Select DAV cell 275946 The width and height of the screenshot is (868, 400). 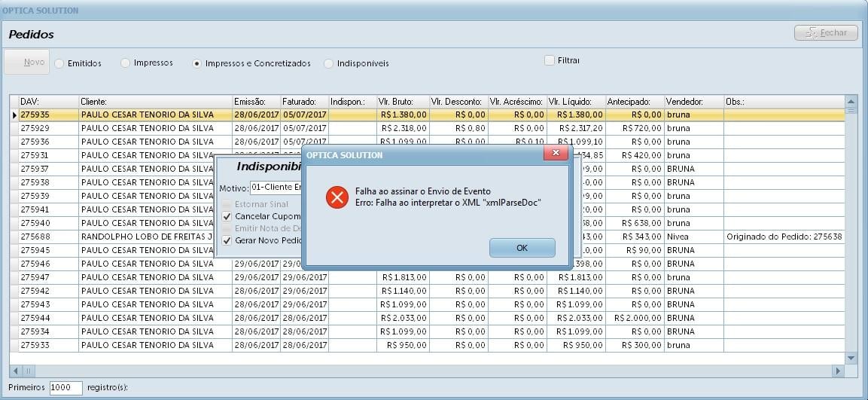coord(49,264)
